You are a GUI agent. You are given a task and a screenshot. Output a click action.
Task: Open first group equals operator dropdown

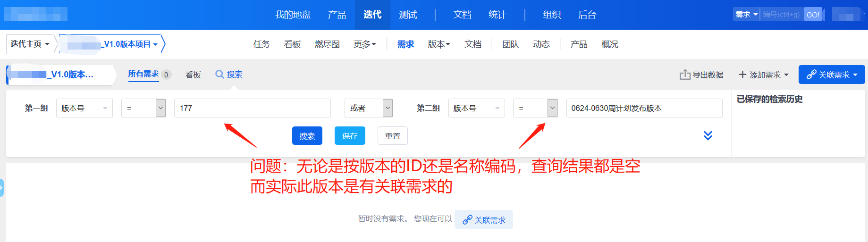click(143, 108)
